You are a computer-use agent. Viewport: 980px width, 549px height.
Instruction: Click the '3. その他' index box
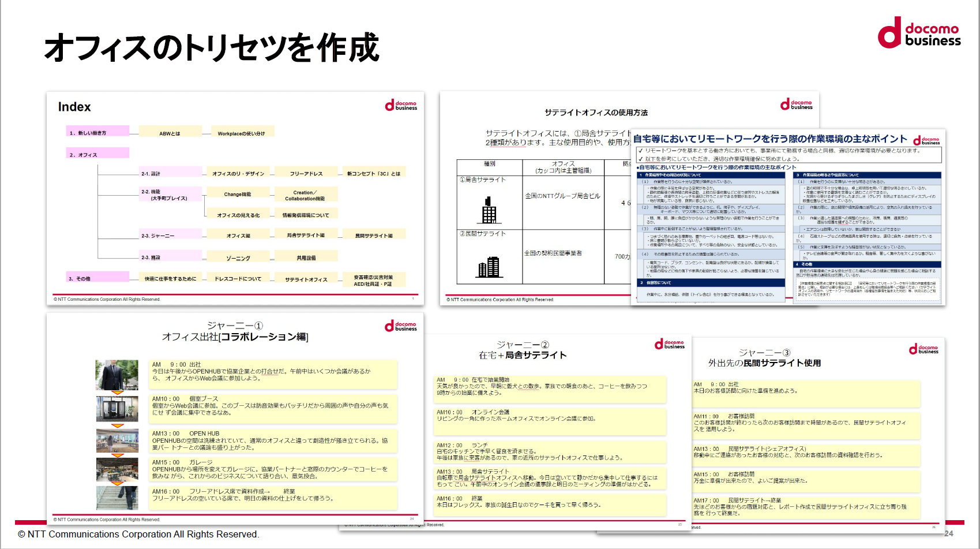click(96, 278)
